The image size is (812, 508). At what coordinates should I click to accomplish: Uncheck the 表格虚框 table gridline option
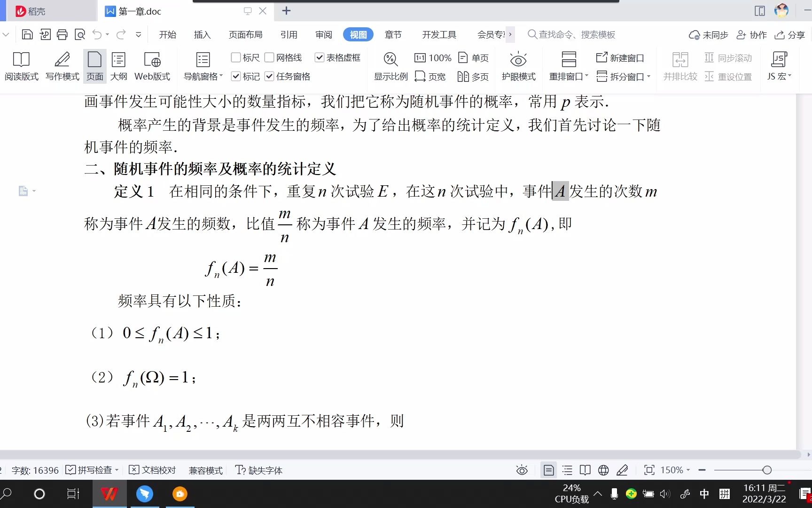pos(320,57)
